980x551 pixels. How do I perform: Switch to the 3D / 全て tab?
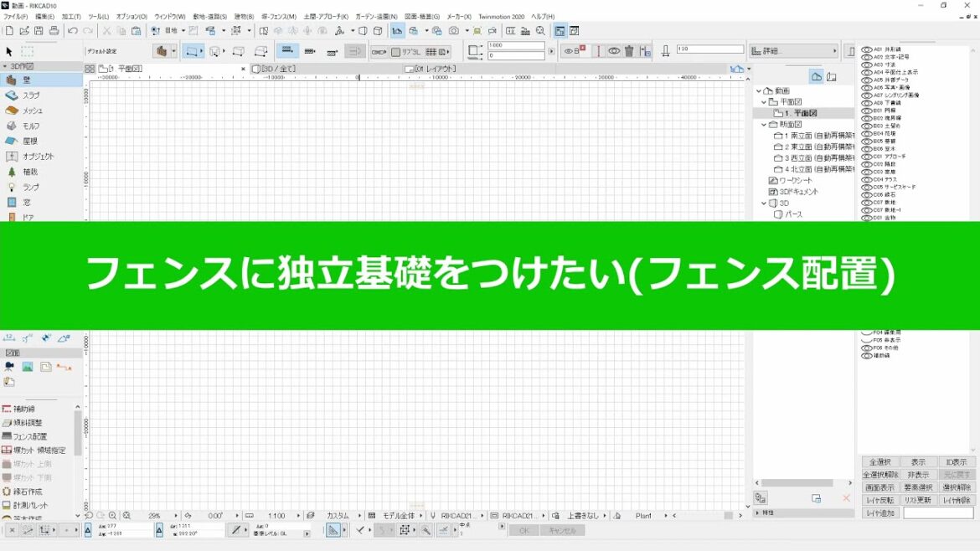click(278, 69)
